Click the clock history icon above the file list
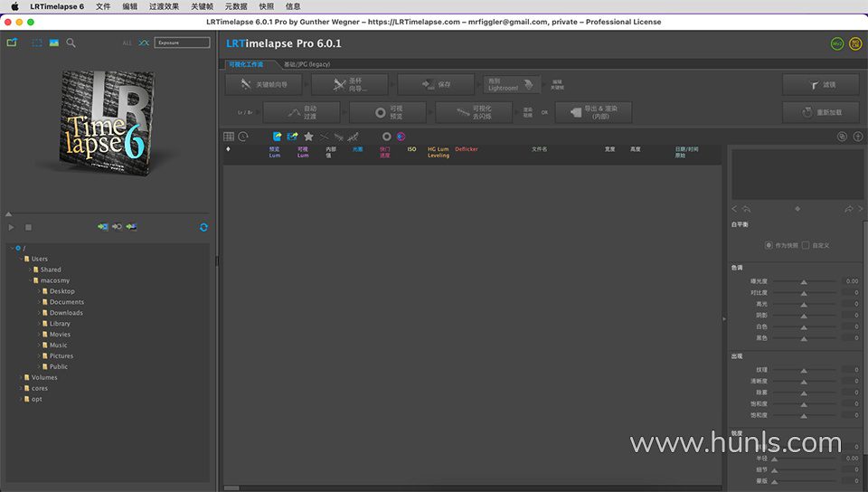 (243, 137)
